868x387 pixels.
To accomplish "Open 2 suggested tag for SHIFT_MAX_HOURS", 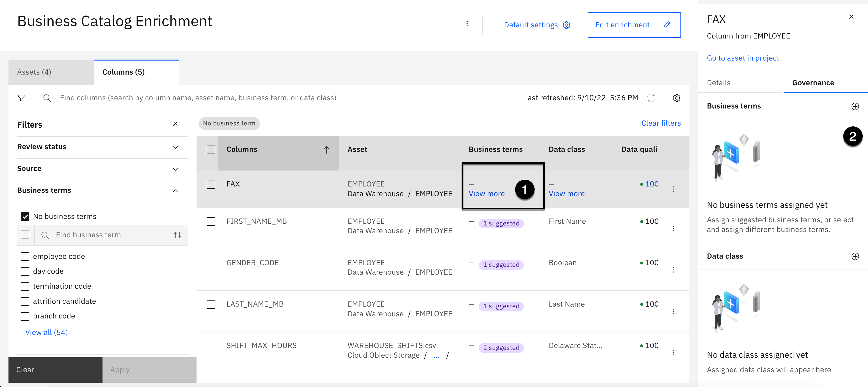I will click(501, 348).
